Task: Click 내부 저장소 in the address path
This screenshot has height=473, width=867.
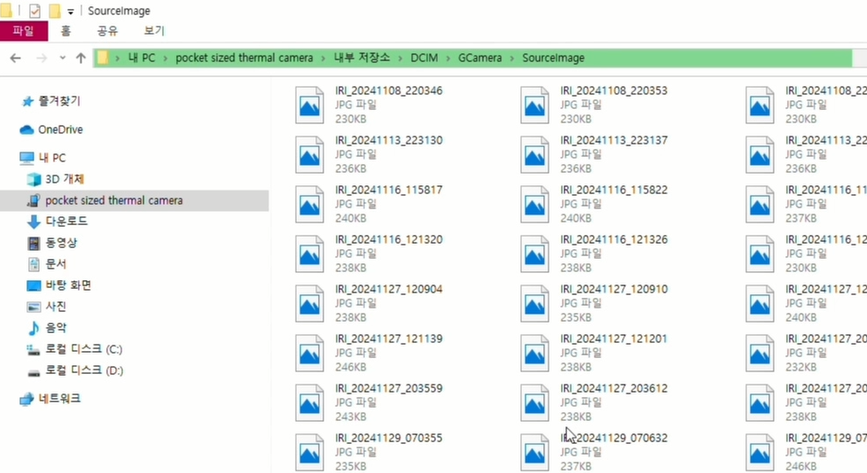Action: [x=362, y=58]
